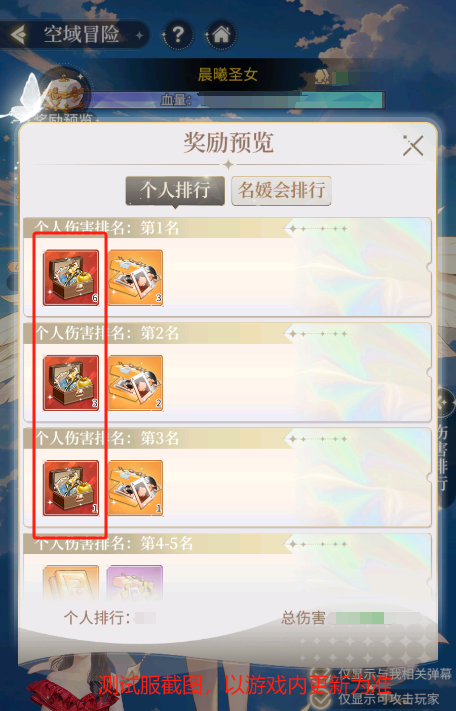
Task: Select red chest reward for 第1名
Action: click(x=71, y=278)
